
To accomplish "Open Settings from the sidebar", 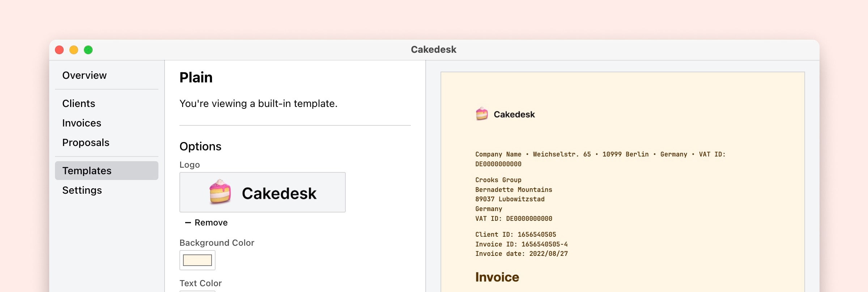I will click(82, 190).
